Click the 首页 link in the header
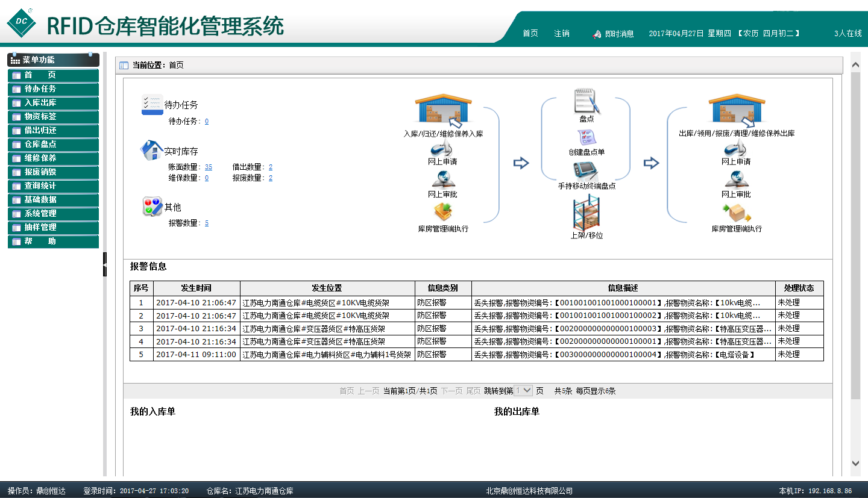 [530, 34]
